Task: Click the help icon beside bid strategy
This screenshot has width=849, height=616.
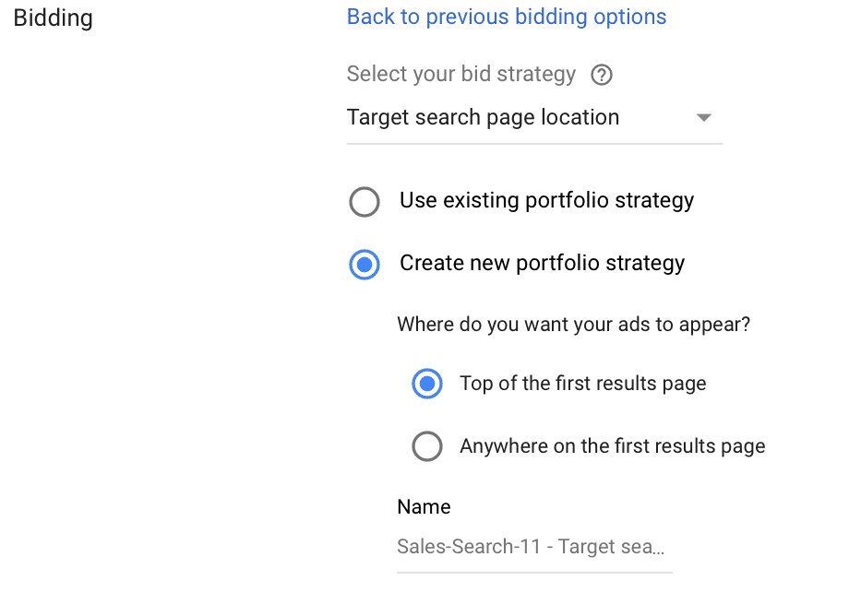Action: 601,75
